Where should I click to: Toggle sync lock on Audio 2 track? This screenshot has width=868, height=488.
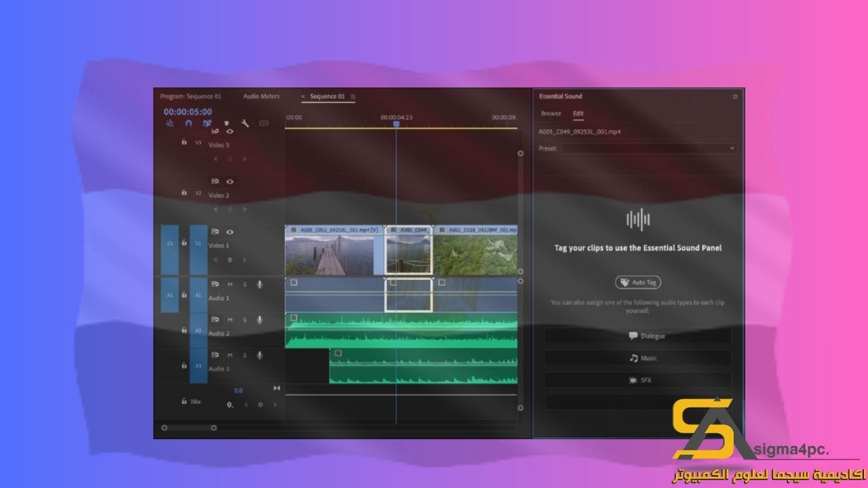pos(216,320)
